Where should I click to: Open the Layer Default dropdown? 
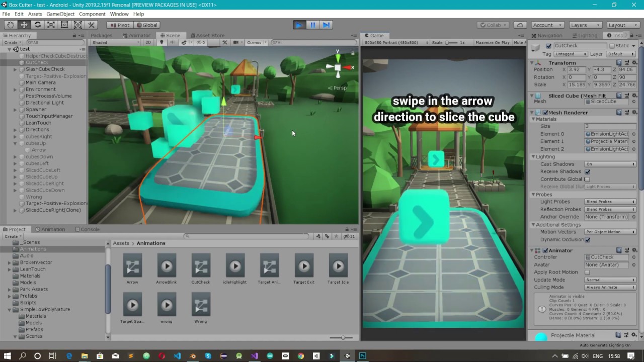point(621,54)
